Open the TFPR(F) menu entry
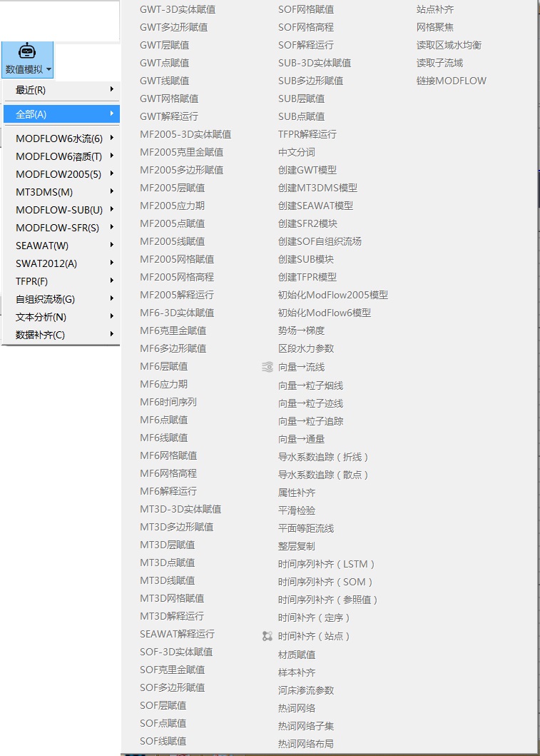 coord(61,281)
